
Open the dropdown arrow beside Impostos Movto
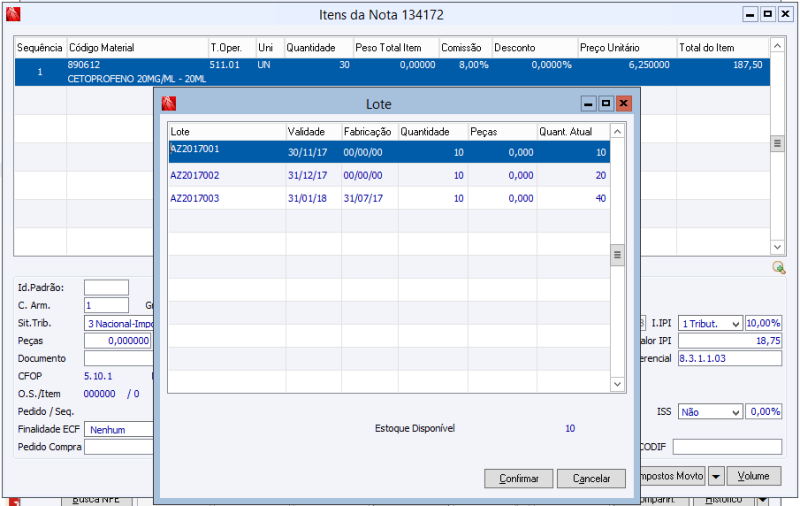pos(716,476)
